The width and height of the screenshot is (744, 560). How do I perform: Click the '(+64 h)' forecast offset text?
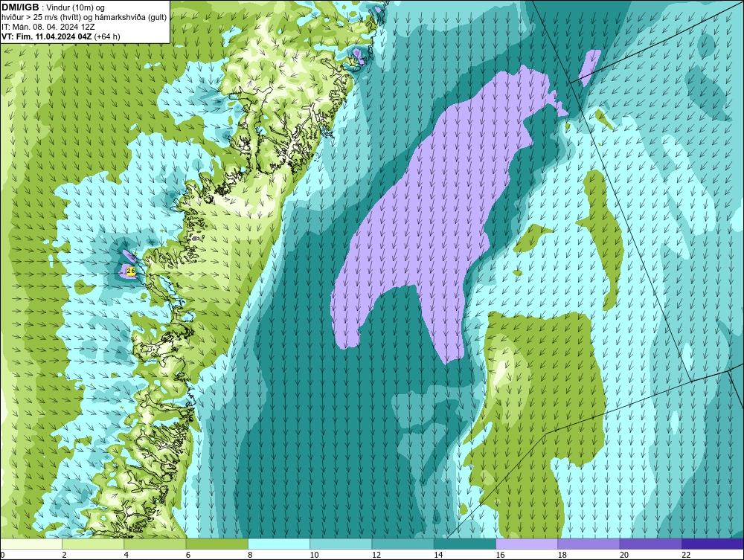click(107, 36)
